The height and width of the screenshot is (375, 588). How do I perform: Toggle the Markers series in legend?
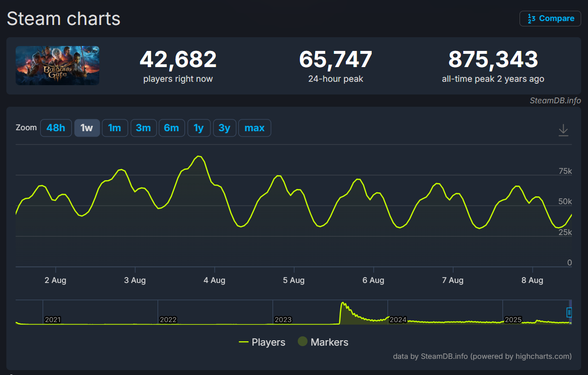tap(323, 342)
